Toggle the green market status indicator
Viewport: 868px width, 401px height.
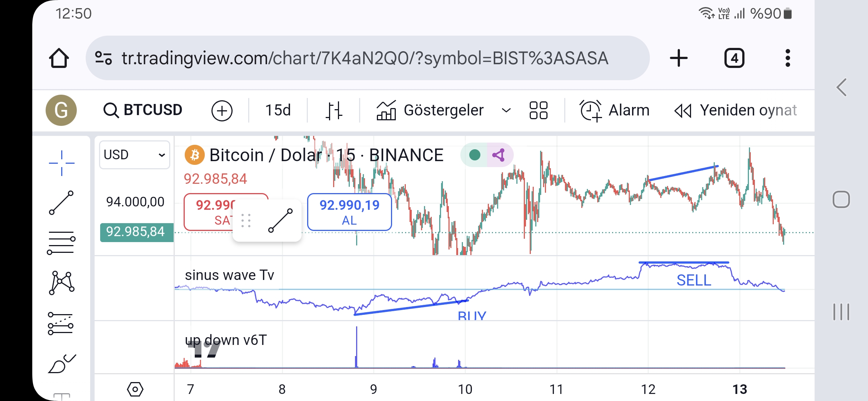tap(475, 155)
